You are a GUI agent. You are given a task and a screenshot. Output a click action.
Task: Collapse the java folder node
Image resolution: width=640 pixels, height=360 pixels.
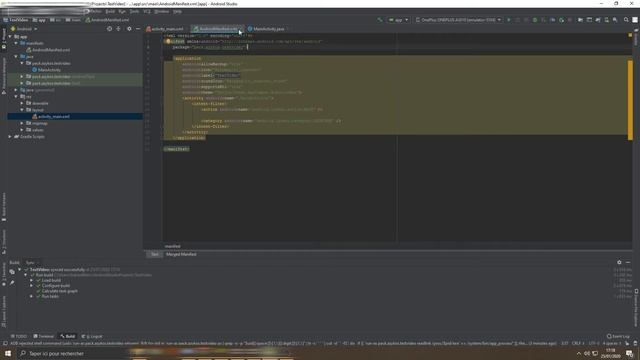tap(16, 57)
